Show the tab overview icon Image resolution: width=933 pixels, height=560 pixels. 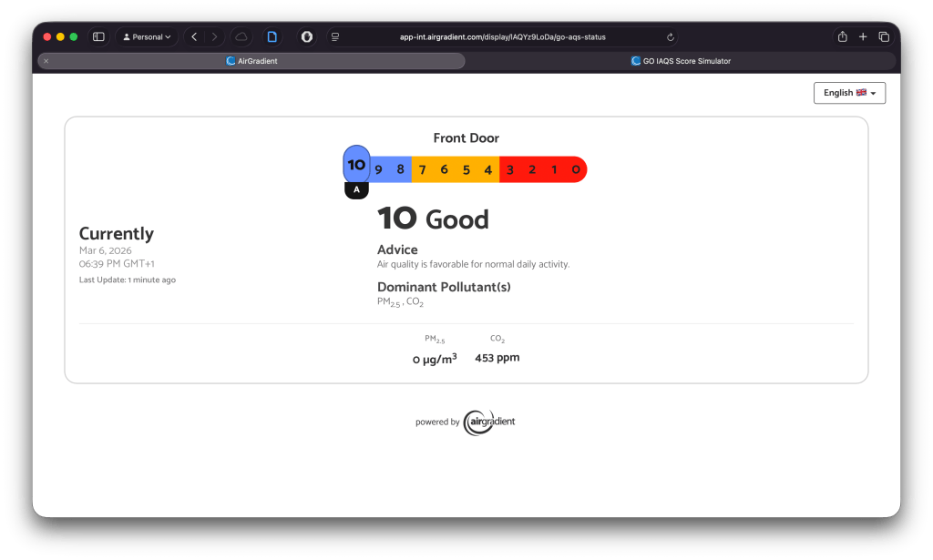tap(884, 37)
